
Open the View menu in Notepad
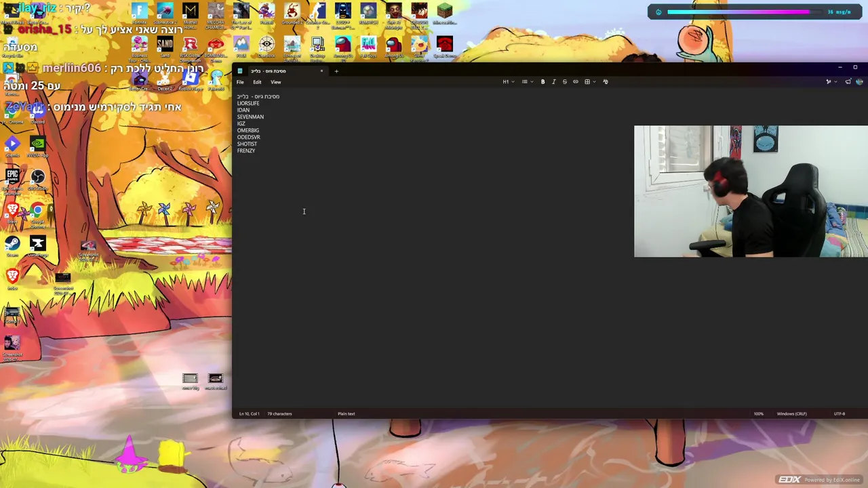pyautogui.click(x=275, y=82)
